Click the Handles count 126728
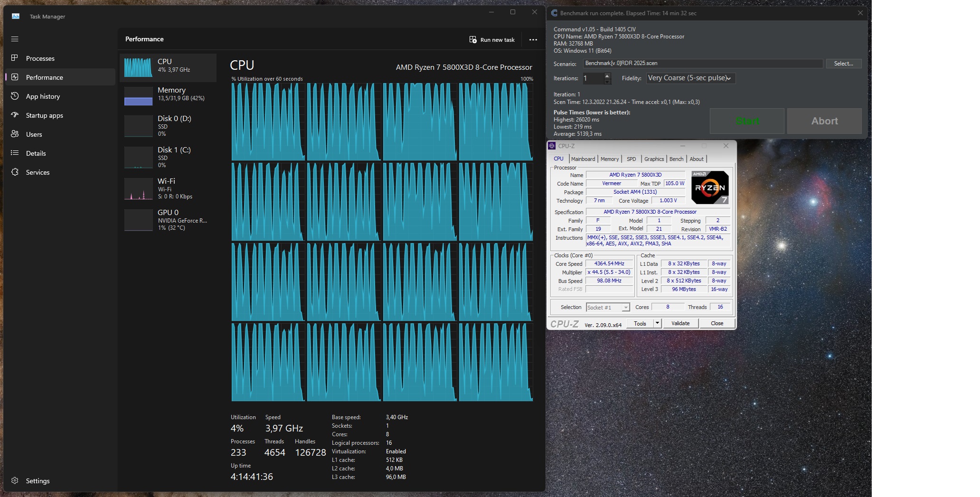Viewport: 980px width, 497px height. (x=311, y=453)
